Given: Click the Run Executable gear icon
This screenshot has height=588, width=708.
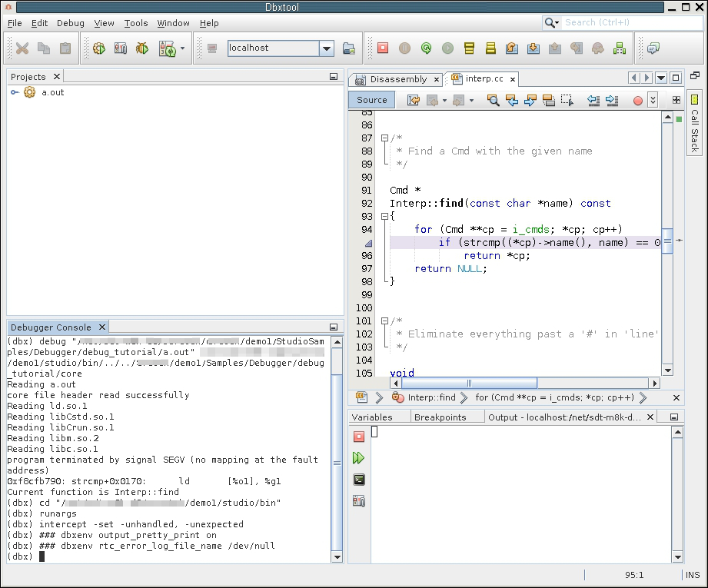Looking at the screenshot, I should click(x=99, y=48).
